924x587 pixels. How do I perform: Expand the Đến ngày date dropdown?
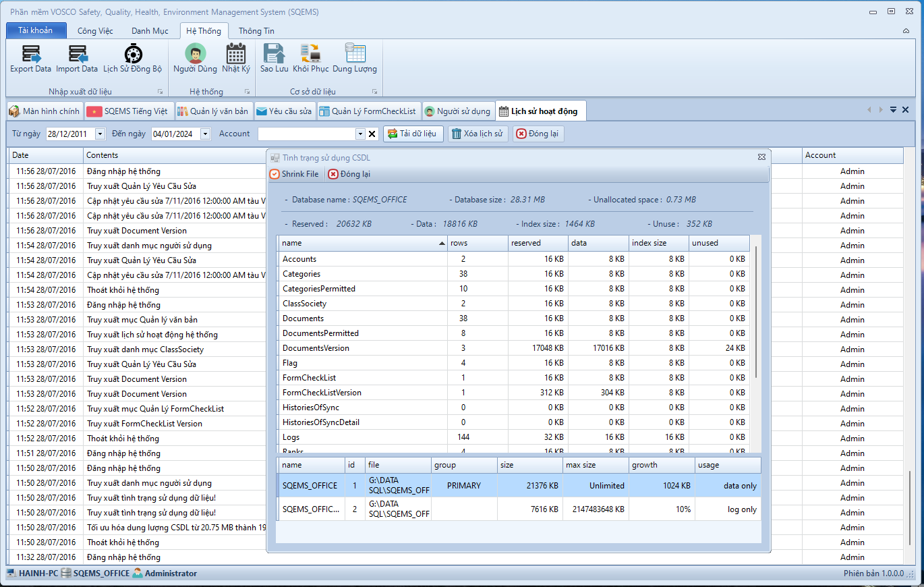point(206,134)
